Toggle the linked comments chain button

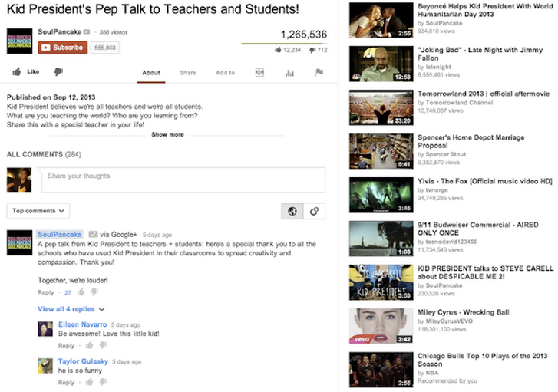[313, 211]
